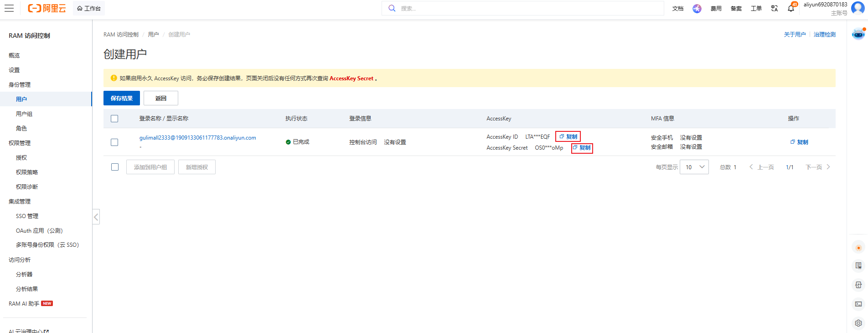Copy user info in the 操作 column

[x=799, y=142]
